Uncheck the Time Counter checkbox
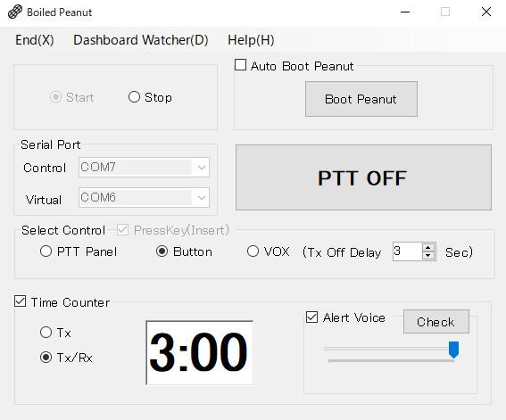Image resolution: width=506 pixels, height=420 pixels. 20,301
